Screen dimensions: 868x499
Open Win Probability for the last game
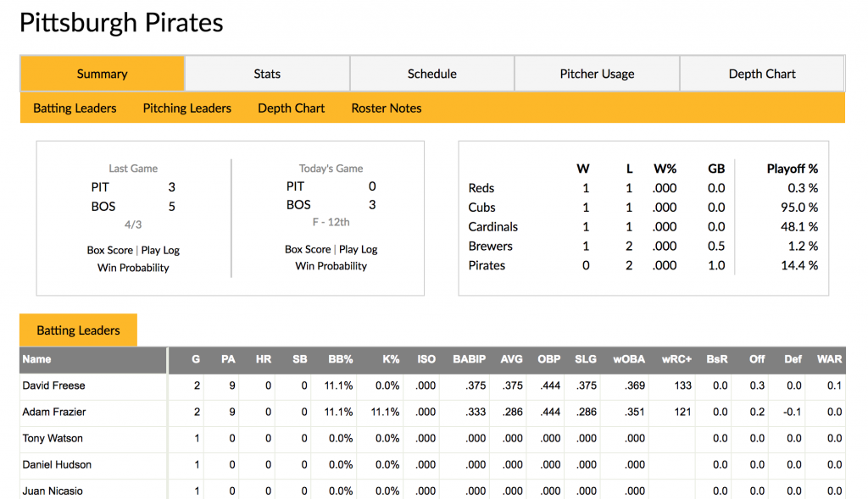pyautogui.click(x=132, y=265)
